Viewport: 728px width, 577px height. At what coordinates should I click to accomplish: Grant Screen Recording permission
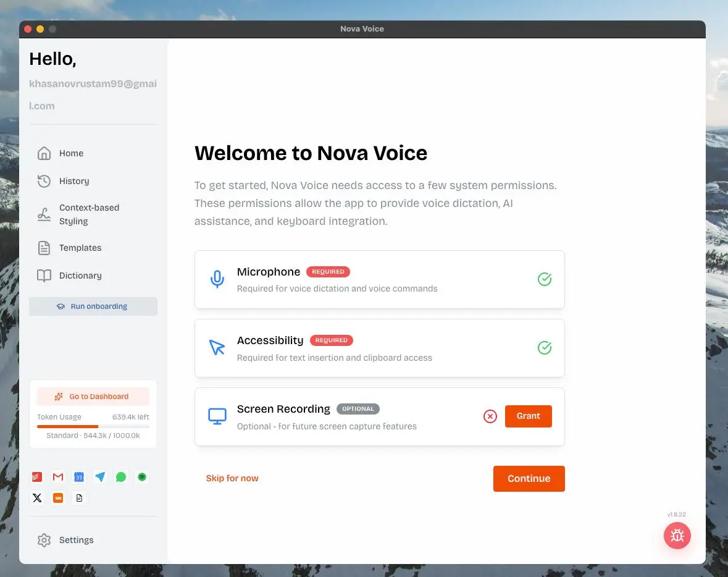[529, 416]
